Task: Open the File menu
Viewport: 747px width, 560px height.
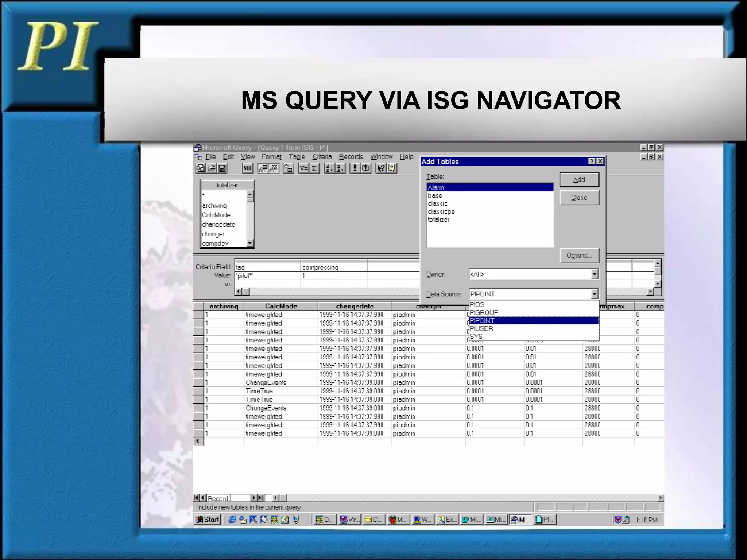Action: tap(210, 157)
